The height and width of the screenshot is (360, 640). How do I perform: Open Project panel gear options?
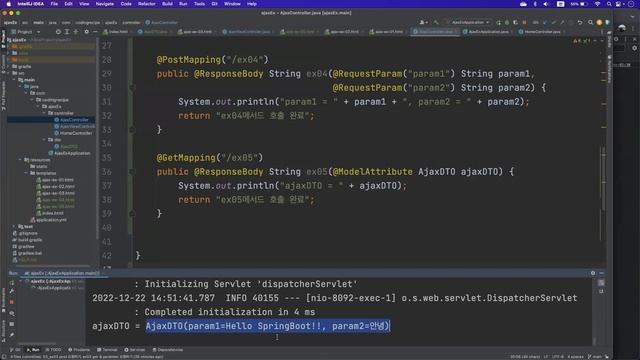(86, 31)
